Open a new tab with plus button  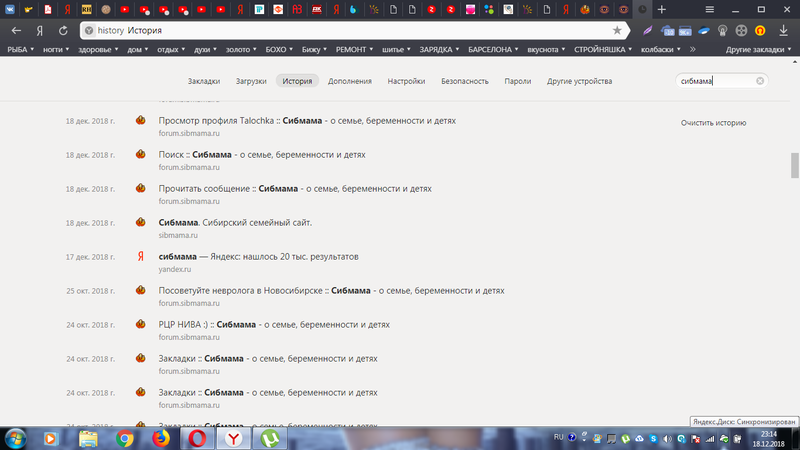pos(662,9)
